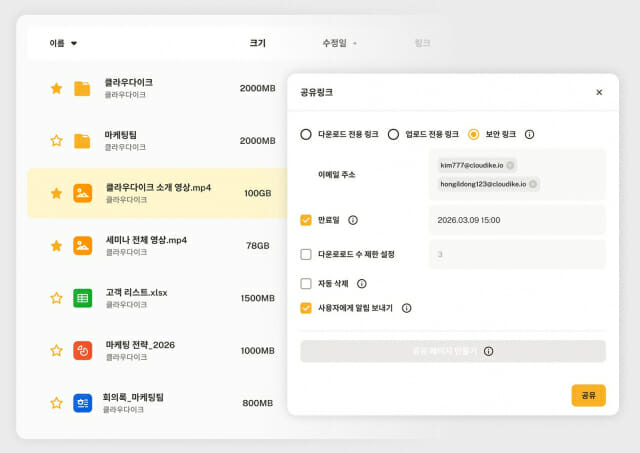Open file named 고객 리스트.xlsx
The height and width of the screenshot is (453, 640).
click(136, 293)
